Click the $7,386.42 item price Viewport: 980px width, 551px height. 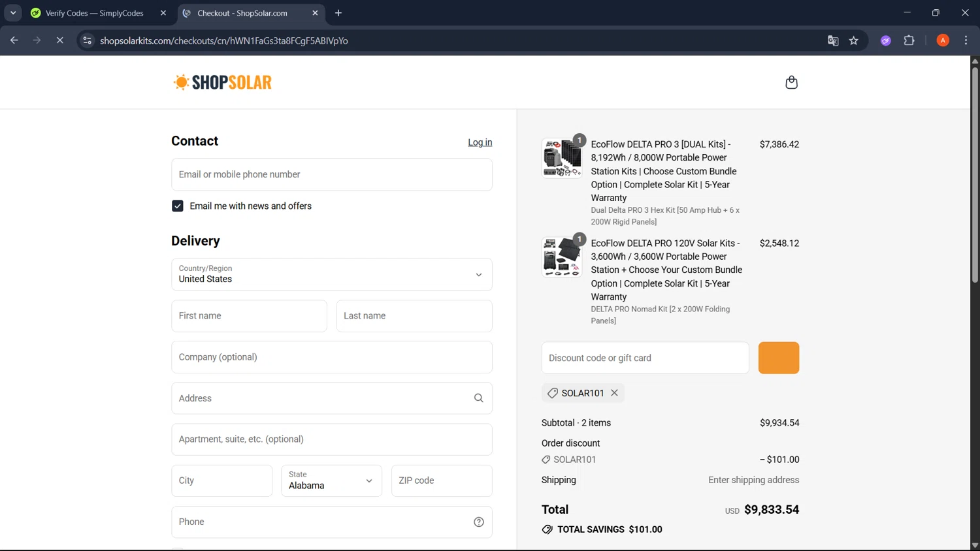pyautogui.click(x=779, y=144)
